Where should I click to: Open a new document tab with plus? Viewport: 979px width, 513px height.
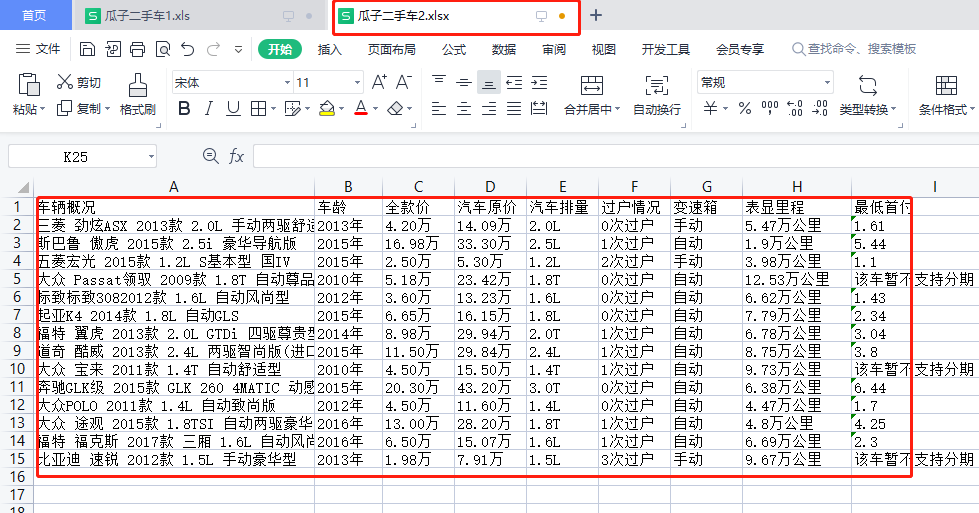[596, 15]
